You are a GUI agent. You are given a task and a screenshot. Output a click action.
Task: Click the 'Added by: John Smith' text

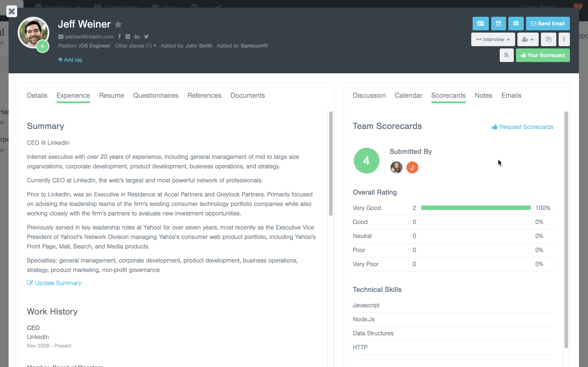click(186, 46)
